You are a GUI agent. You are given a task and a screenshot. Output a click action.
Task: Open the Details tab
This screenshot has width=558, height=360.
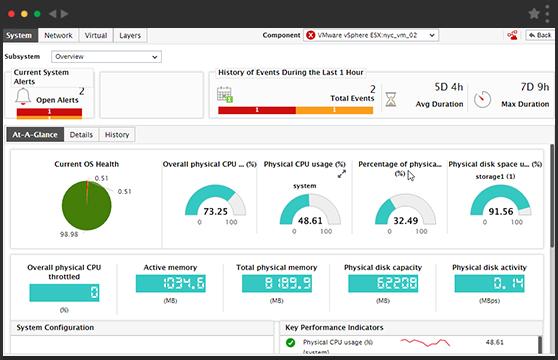(81, 135)
